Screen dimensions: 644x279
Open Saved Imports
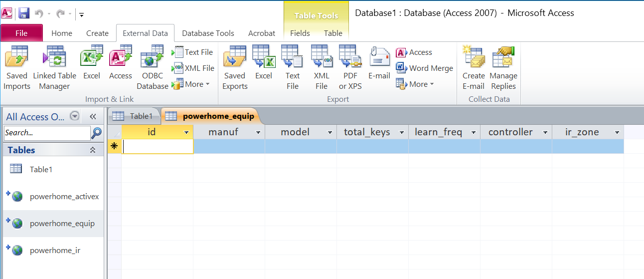17,67
